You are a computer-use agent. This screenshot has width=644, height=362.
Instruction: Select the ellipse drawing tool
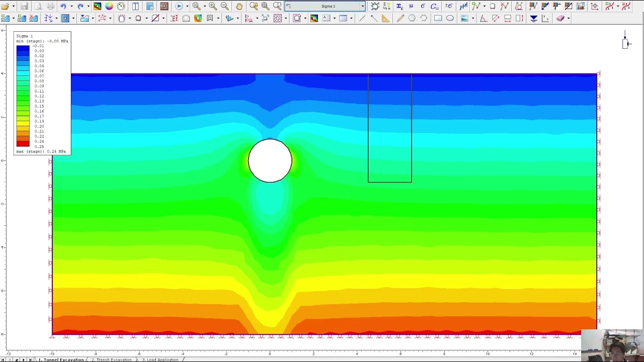(x=450, y=18)
